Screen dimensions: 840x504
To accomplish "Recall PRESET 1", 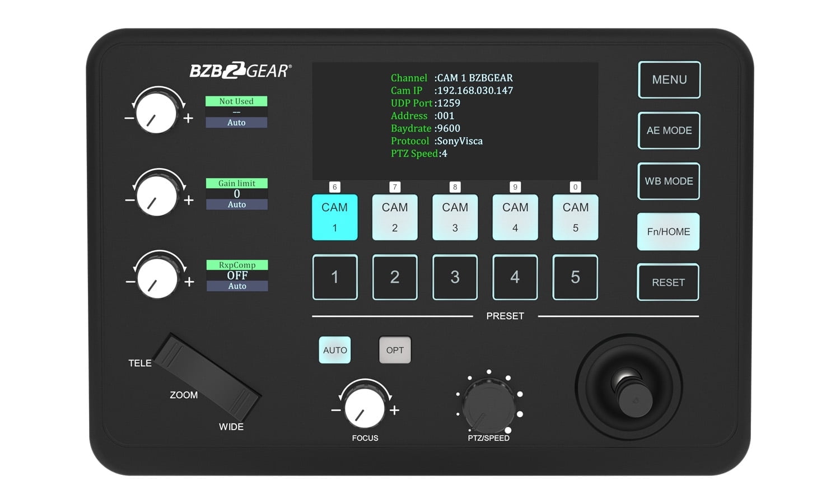I will coord(334,277).
